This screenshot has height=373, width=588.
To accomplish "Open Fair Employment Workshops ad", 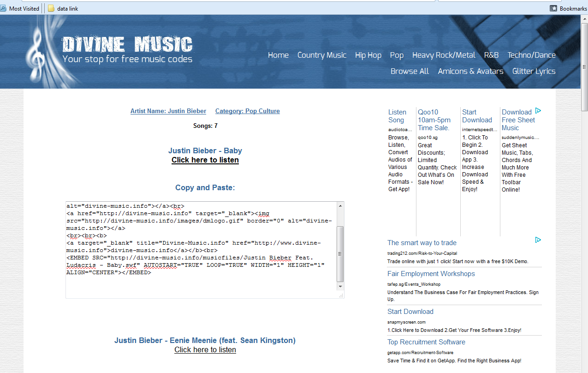I will (431, 274).
